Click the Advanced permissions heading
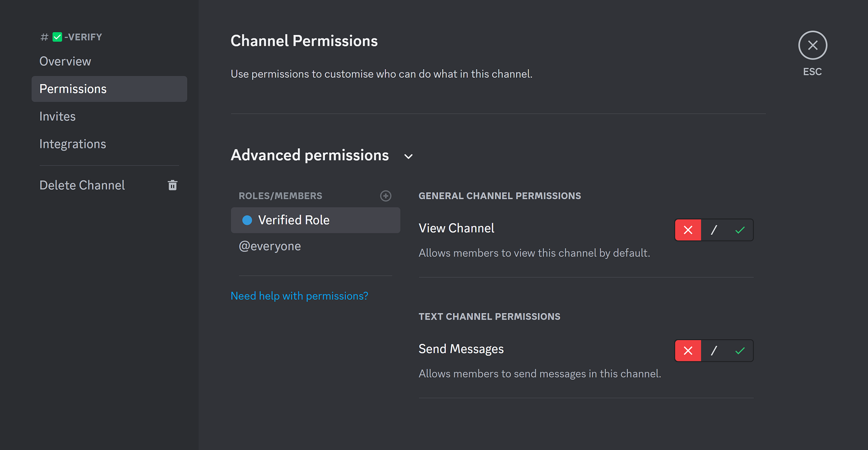The height and width of the screenshot is (450, 868). (x=310, y=155)
